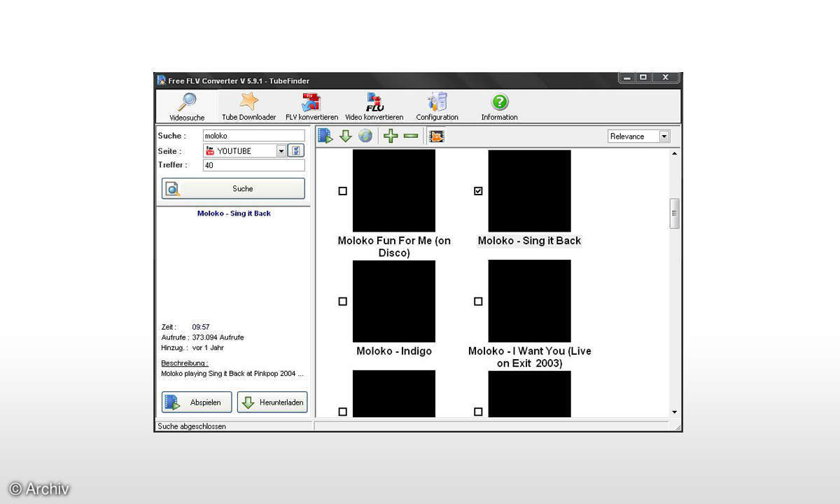Click the green plus toolbar icon
Viewport: 840px width, 504px height.
coord(391,136)
